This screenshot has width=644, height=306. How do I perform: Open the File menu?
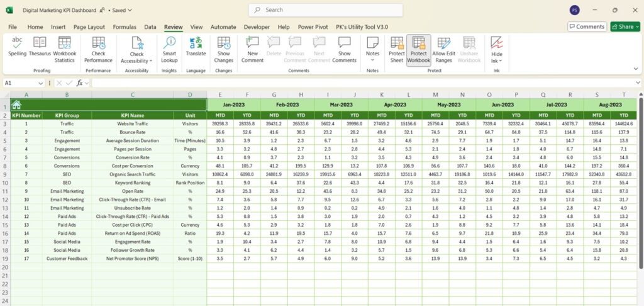point(13,26)
